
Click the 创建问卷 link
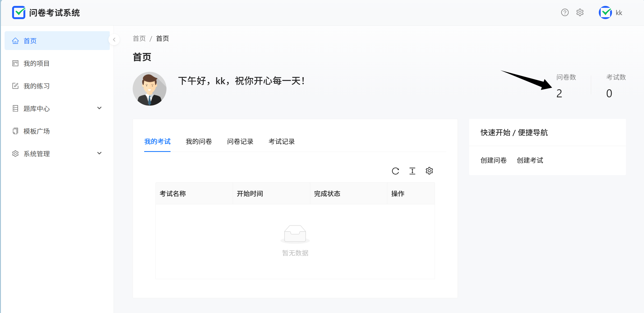(493, 160)
